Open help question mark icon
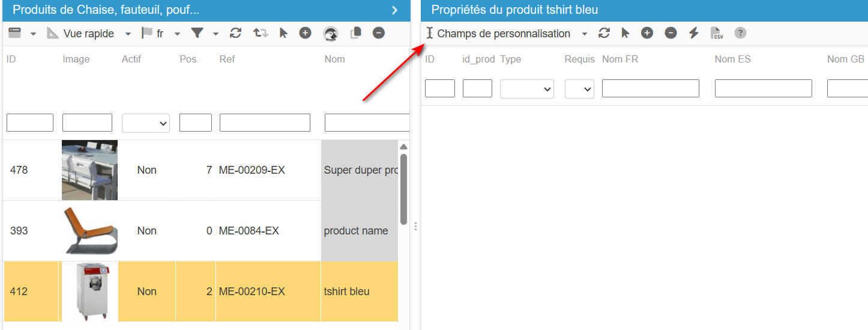This screenshot has width=868, height=330. 741,33
